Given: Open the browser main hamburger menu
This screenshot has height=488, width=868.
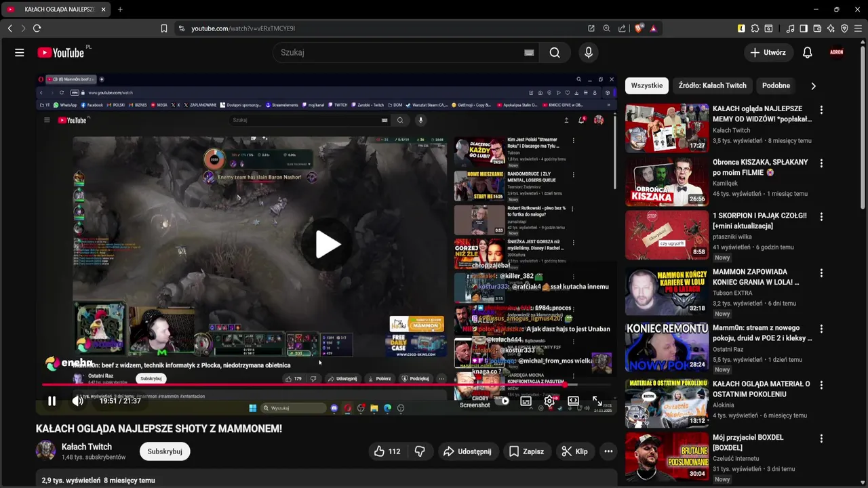Looking at the screenshot, I should click(x=858, y=28).
